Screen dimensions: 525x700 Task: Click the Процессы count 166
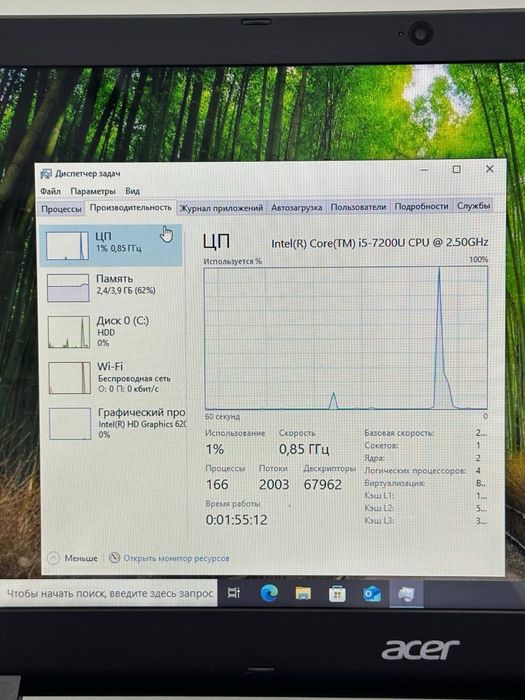click(217, 484)
